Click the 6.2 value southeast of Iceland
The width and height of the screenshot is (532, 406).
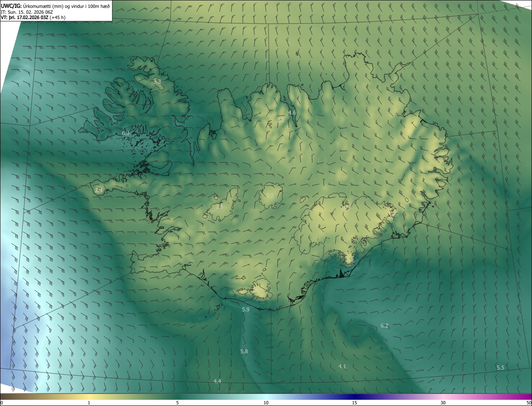[x=384, y=325]
